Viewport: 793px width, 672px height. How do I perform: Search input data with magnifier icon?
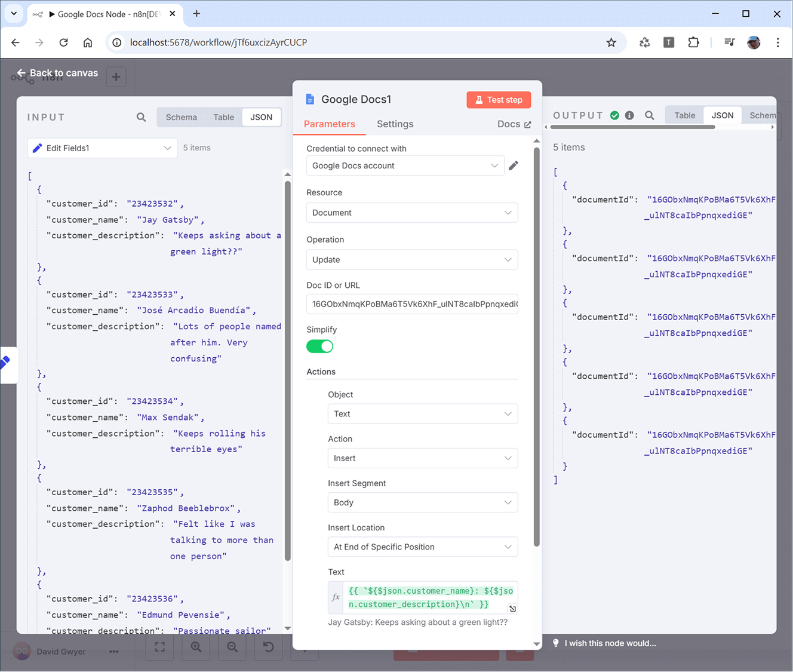141,117
